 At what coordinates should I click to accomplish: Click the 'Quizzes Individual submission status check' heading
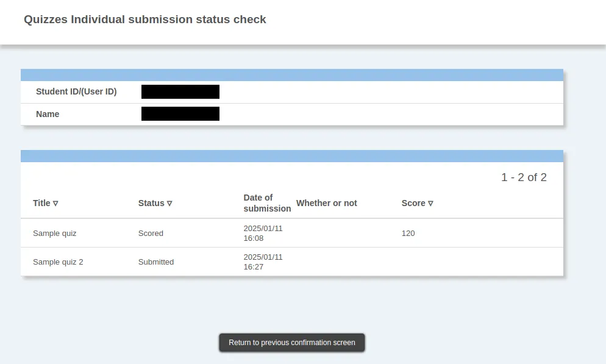tap(145, 20)
